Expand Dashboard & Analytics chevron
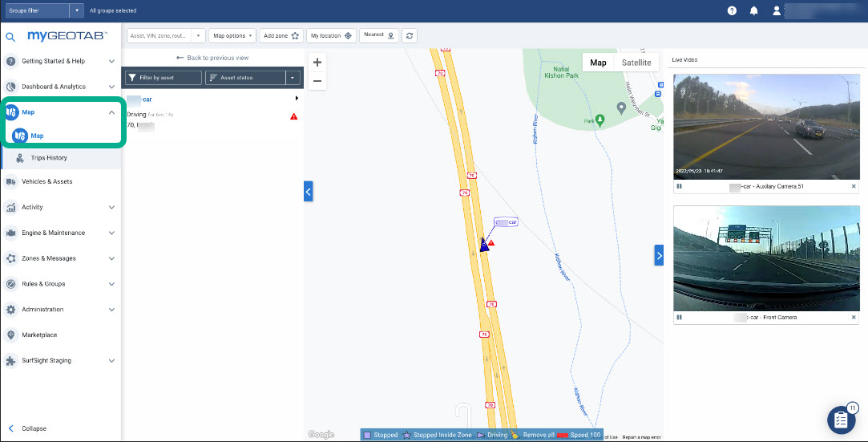Viewport: 868px width, 442px height. pyautogui.click(x=111, y=87)
